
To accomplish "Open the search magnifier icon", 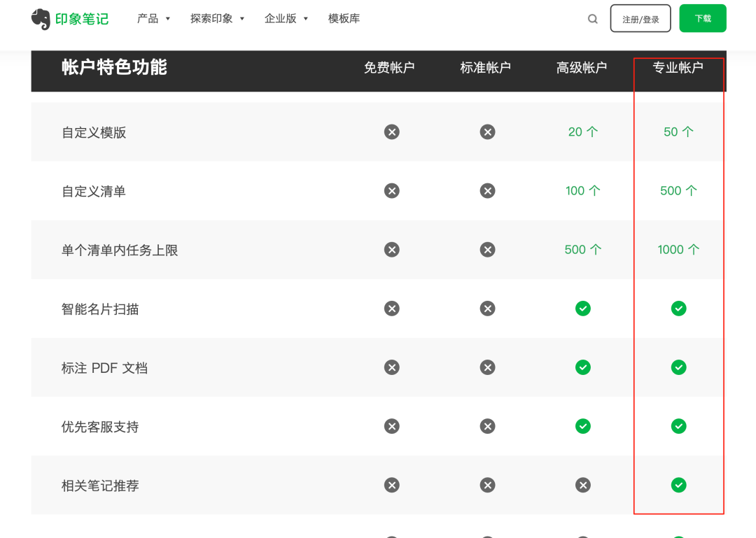I will (x=593, y=19).
